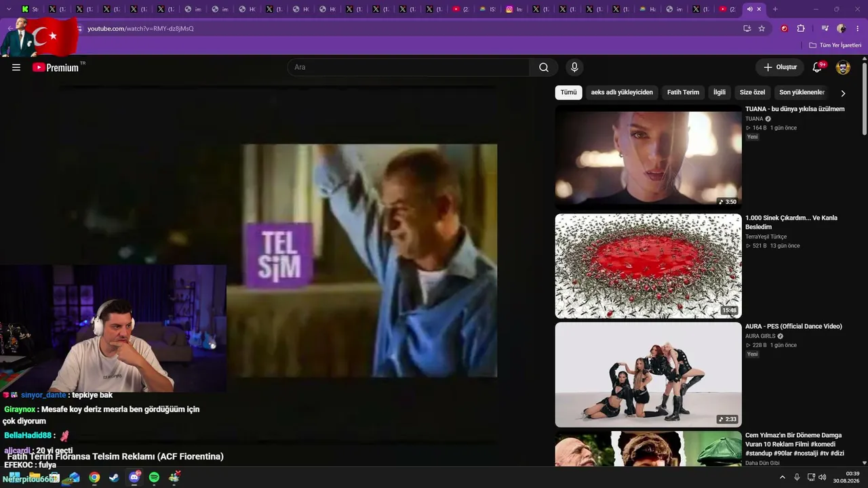The width and height of the screenshot is (868, 488).
Task: Start voice search with microphone icon
Action: (574, 67)
